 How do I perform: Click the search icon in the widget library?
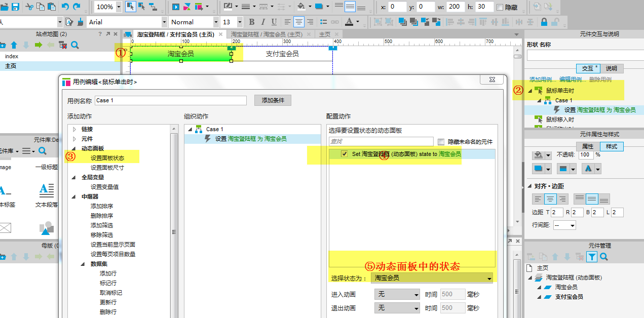click(x=43, y=151)
